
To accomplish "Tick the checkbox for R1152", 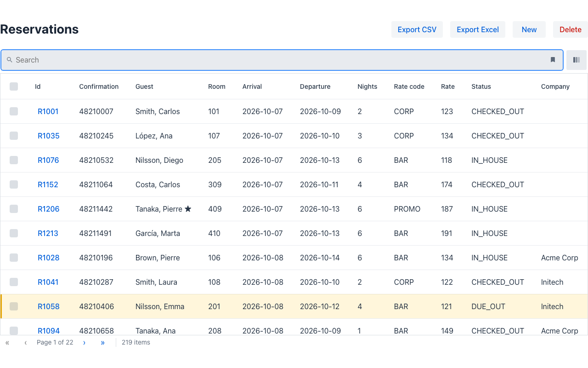I will pyautogui.click(x=14, y=184).
